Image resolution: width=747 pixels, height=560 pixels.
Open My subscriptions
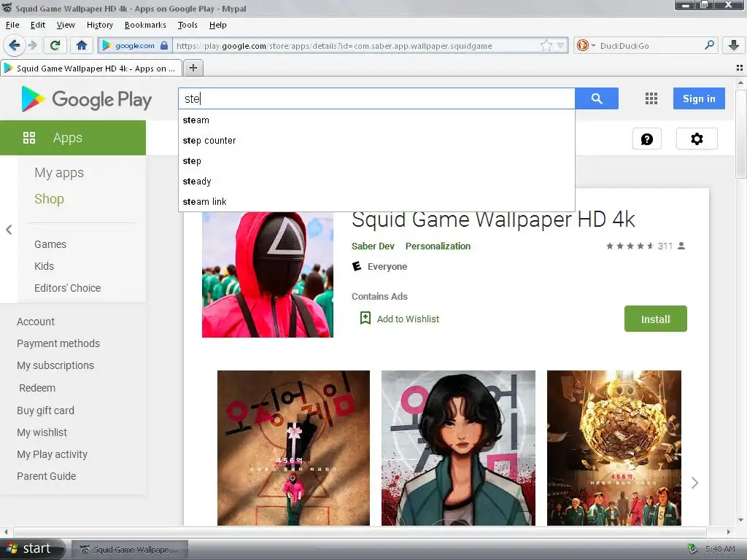coord(55,365)
